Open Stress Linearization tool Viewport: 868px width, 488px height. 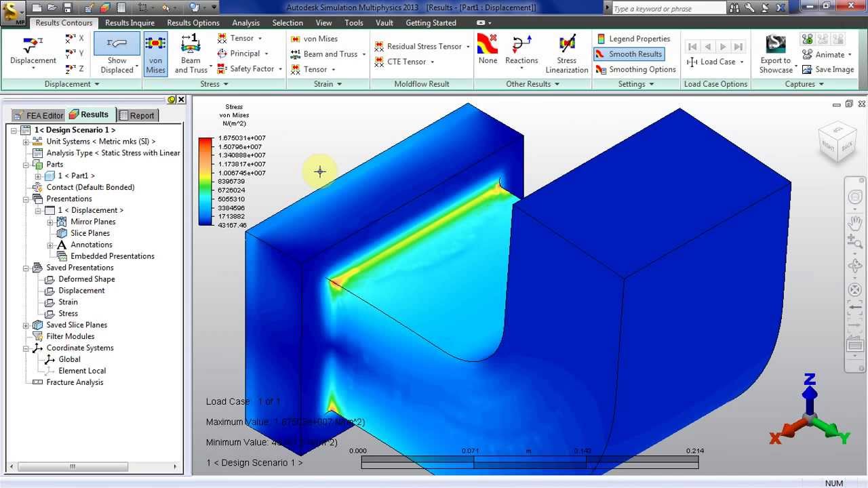(567, 54)
